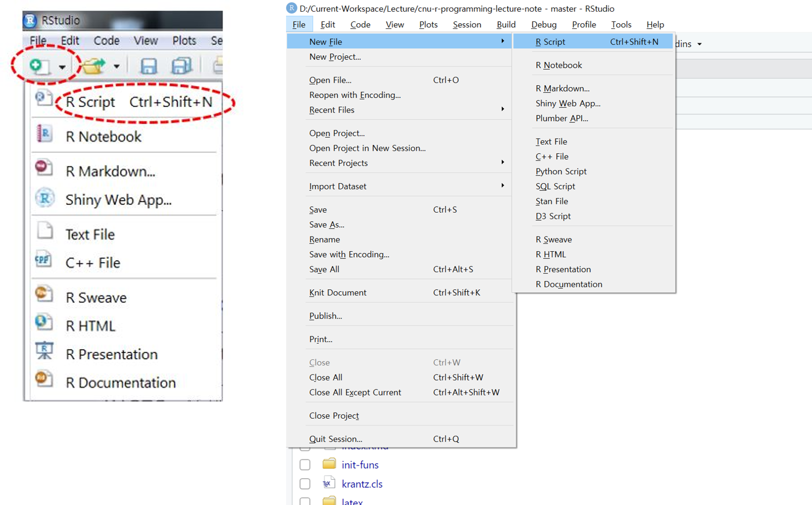Screen dimensions: 812x505
Task: Select R Script in the New File submenu
Action: pyautogui.click(x=592, y=42)
